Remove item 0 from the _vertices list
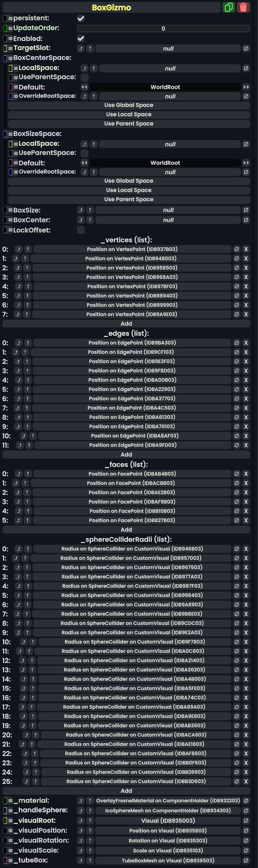Viewport: 258px width, 868px height. [x=246, y=249]
